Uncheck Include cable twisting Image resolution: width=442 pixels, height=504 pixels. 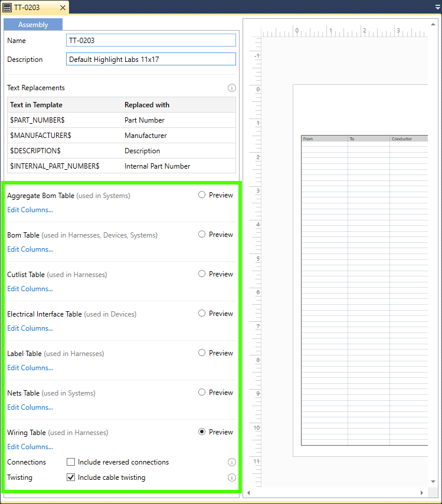click(71, 477)
